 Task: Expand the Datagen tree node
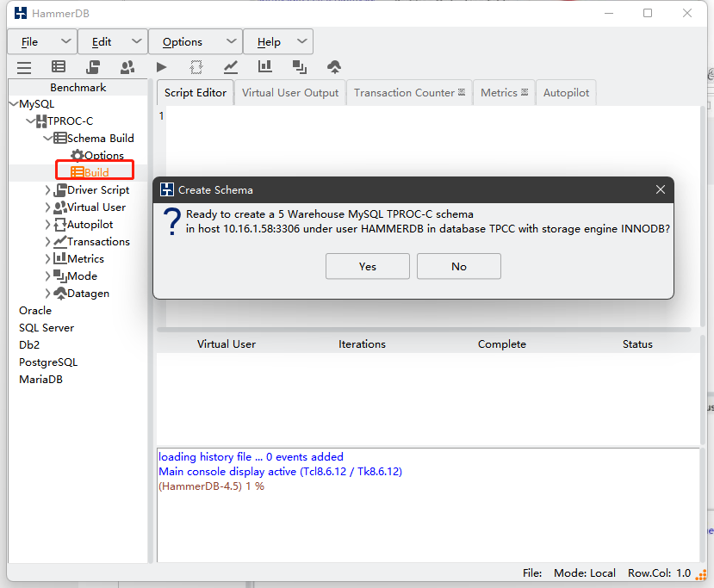(48, 293)
